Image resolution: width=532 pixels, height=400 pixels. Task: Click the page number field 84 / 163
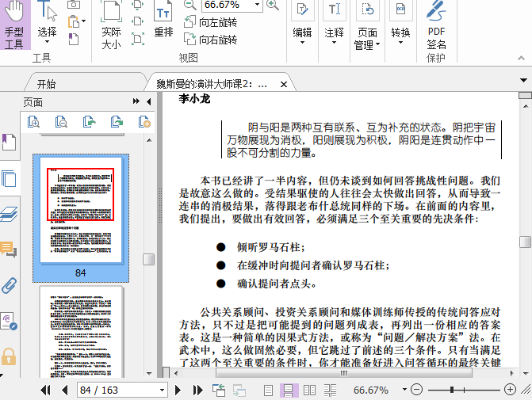[x=117, y=390]
